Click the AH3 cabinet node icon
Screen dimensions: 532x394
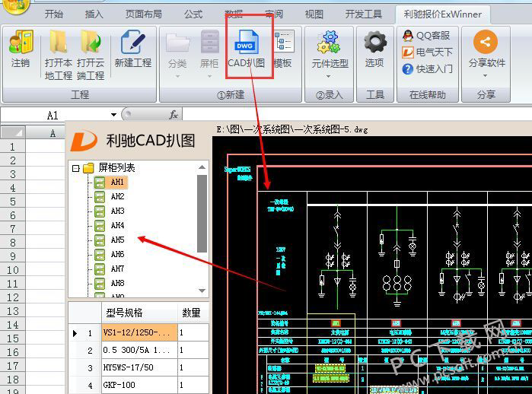[x=100, y=211]
